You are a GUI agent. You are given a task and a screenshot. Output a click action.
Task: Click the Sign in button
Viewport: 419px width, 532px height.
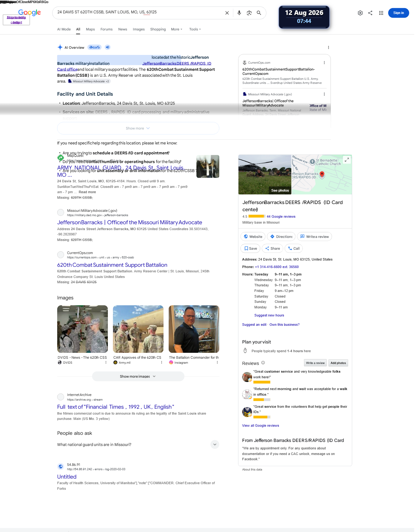[x=398, y=13]
